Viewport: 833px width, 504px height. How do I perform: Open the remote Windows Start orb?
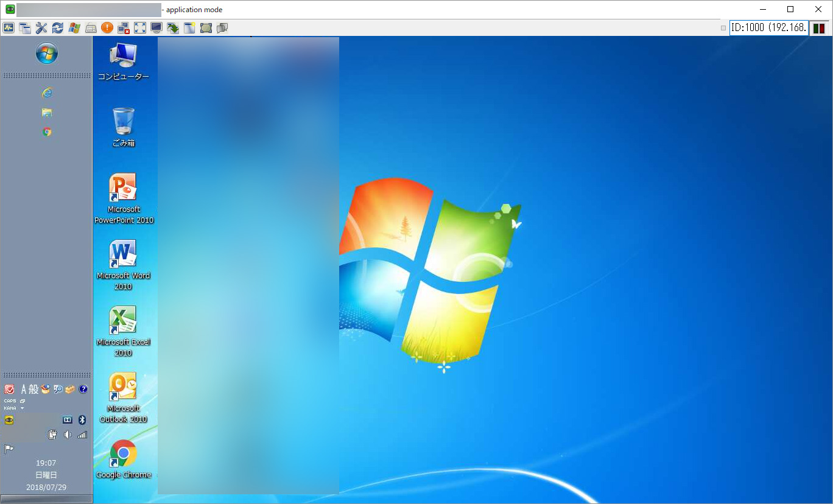pyautogui.click(x=47, y=53)
